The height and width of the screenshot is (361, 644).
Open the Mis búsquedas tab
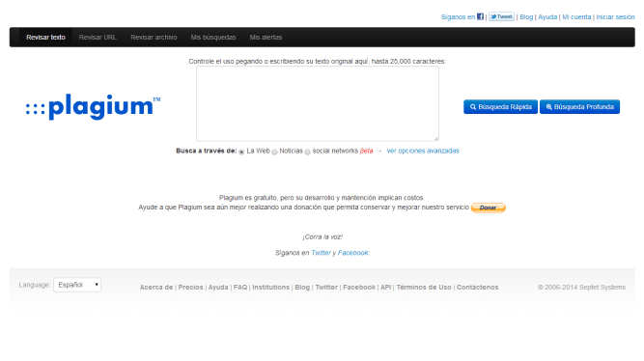[213, 38]
